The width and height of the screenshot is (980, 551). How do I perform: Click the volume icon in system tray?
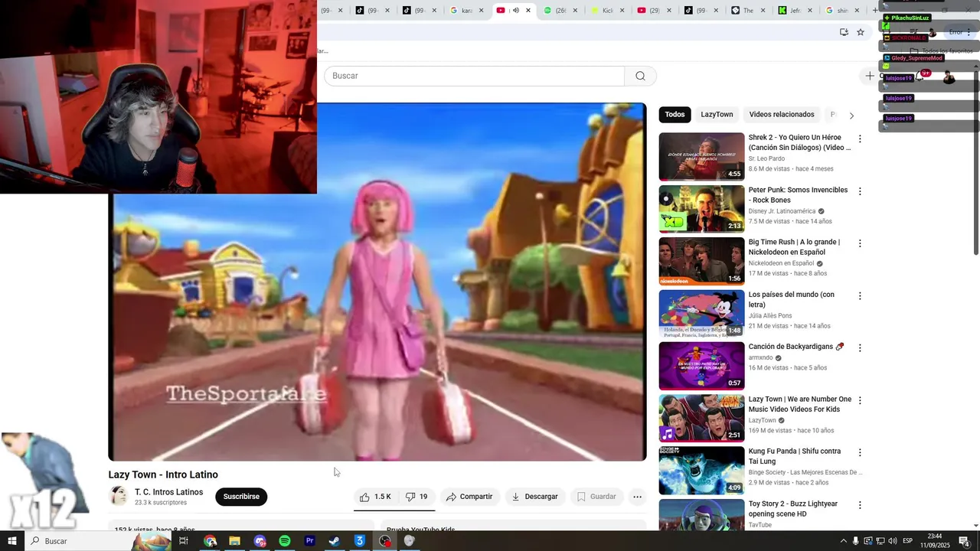click(892, 541)
